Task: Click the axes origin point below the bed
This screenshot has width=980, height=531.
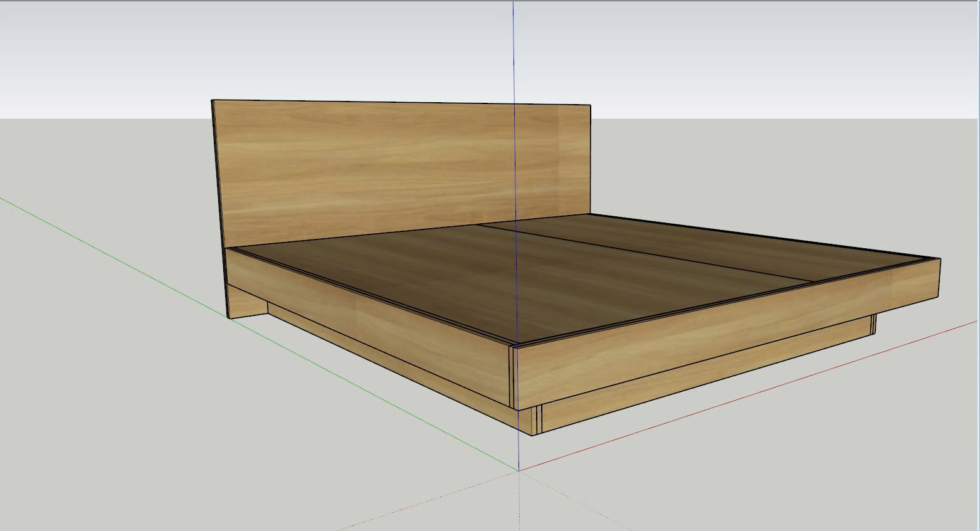Action: click(x=519, y=470)
